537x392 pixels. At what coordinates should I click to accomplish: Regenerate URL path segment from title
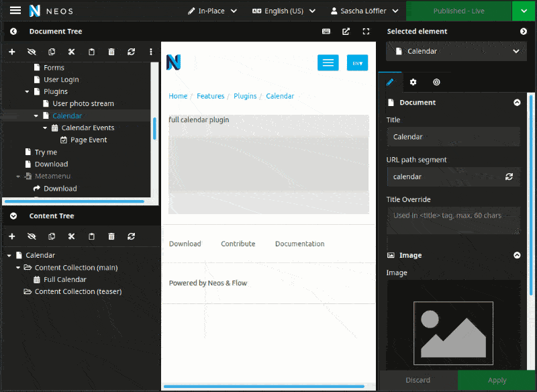[x=509, y=177]
